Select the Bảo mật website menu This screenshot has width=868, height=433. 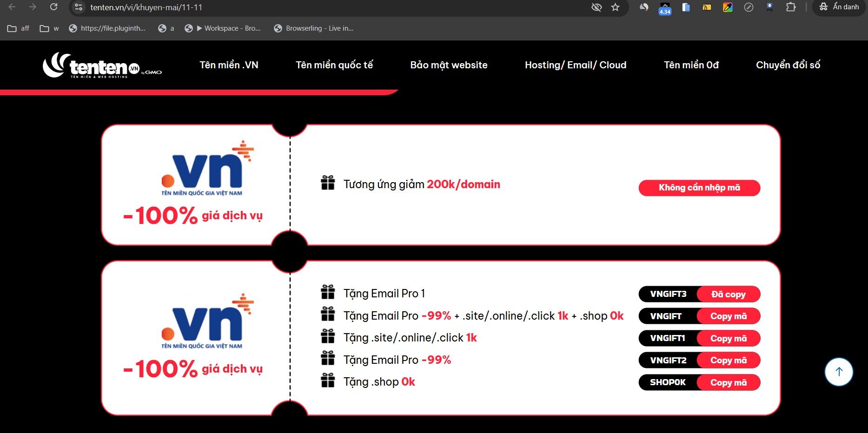(448, 65)
